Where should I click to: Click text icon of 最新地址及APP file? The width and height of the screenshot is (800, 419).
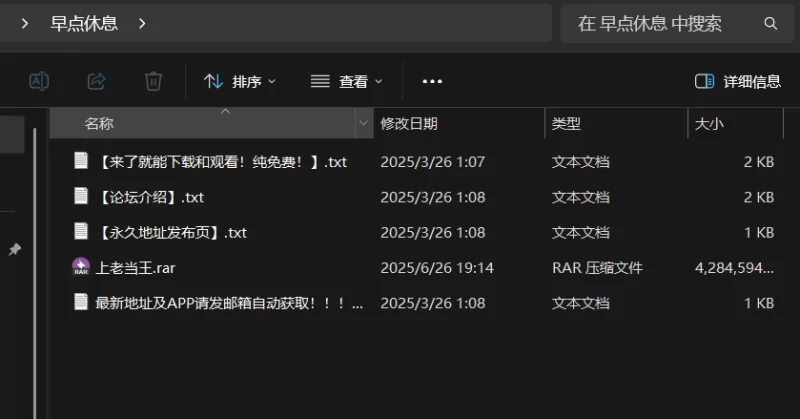pyautogui.click(x=81, y=302)
